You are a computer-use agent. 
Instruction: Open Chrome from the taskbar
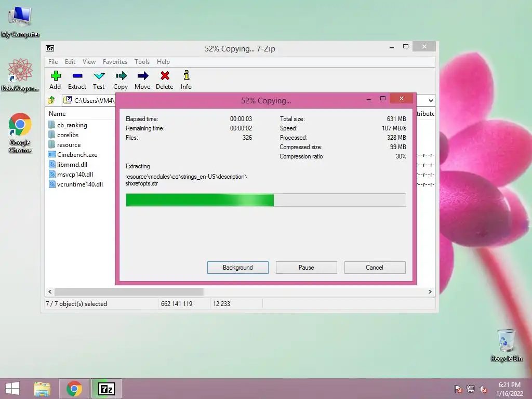(74, 389)
